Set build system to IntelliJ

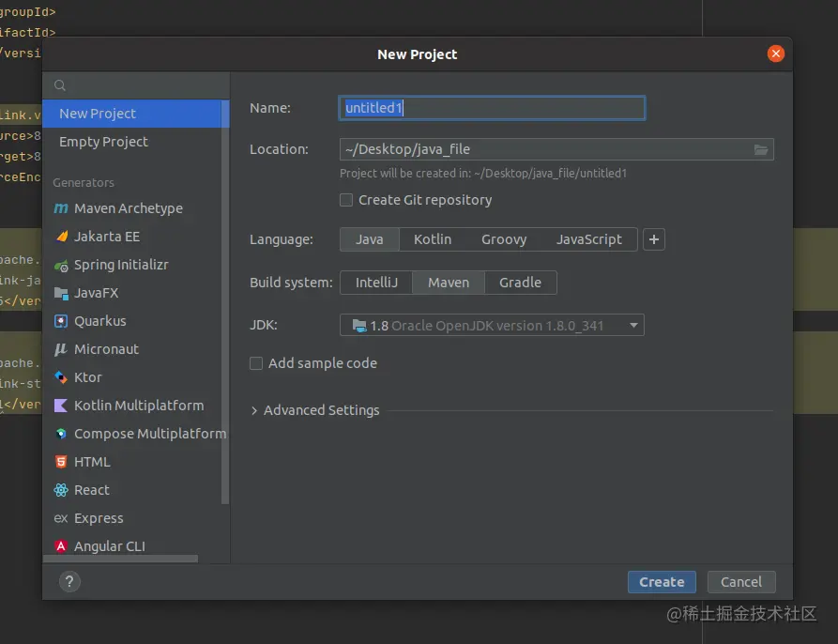[376, 283]
